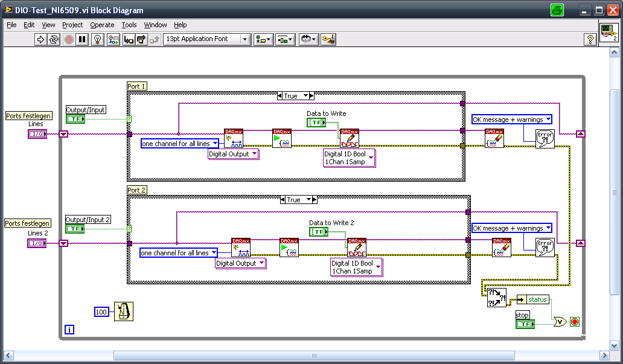Select the Or gate node
This screenshot has width=623, height=364.
point(560,322)
